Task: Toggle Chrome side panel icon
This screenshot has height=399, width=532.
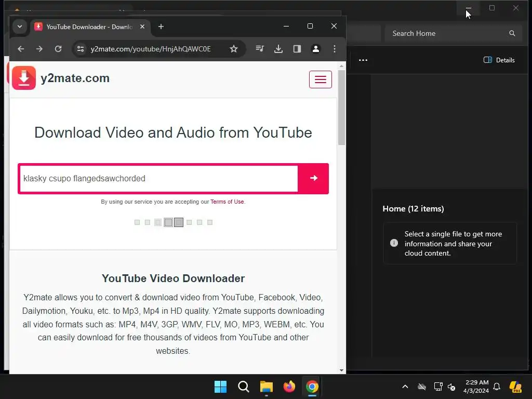Action: (x=297, y=49)
